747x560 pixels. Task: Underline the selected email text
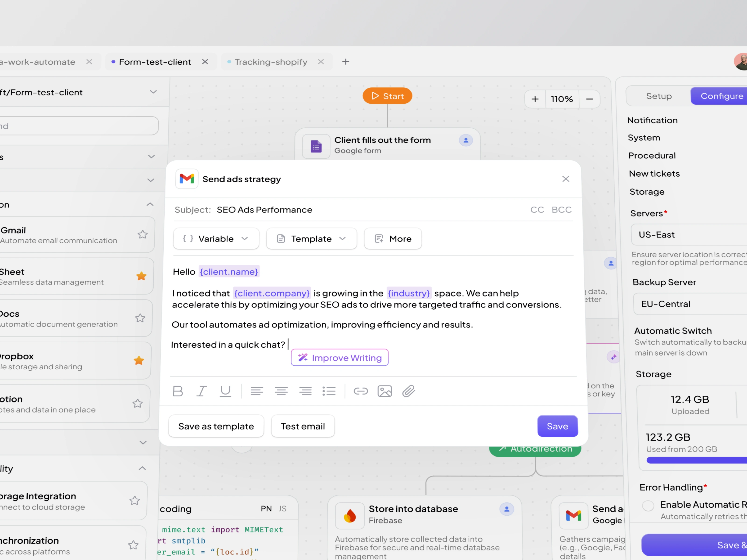[x=225, y=391]
